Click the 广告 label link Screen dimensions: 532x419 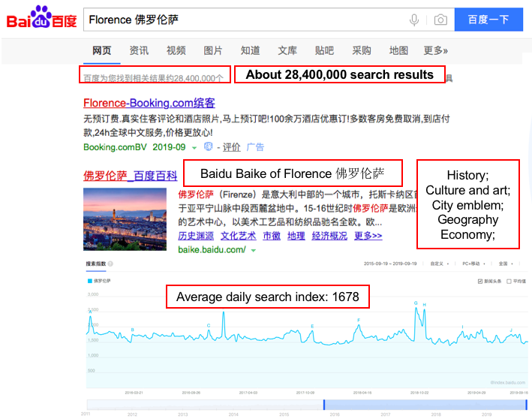tap(255, 147)
